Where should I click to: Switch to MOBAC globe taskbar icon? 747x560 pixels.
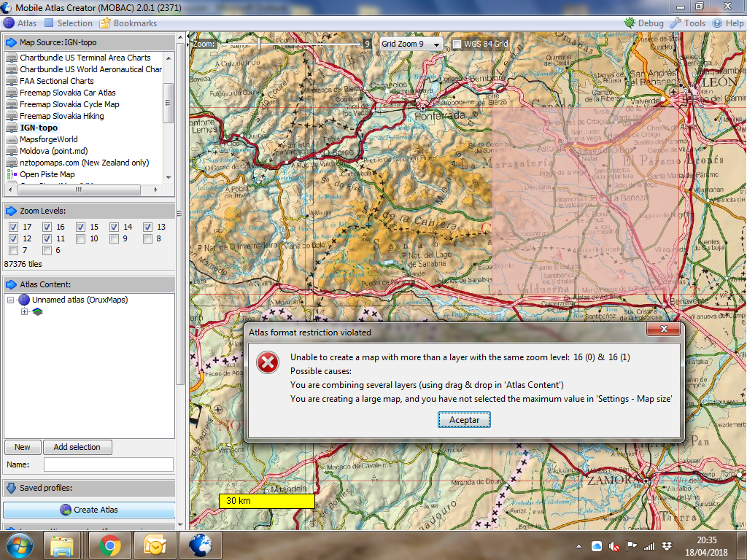tap(200, 545)
